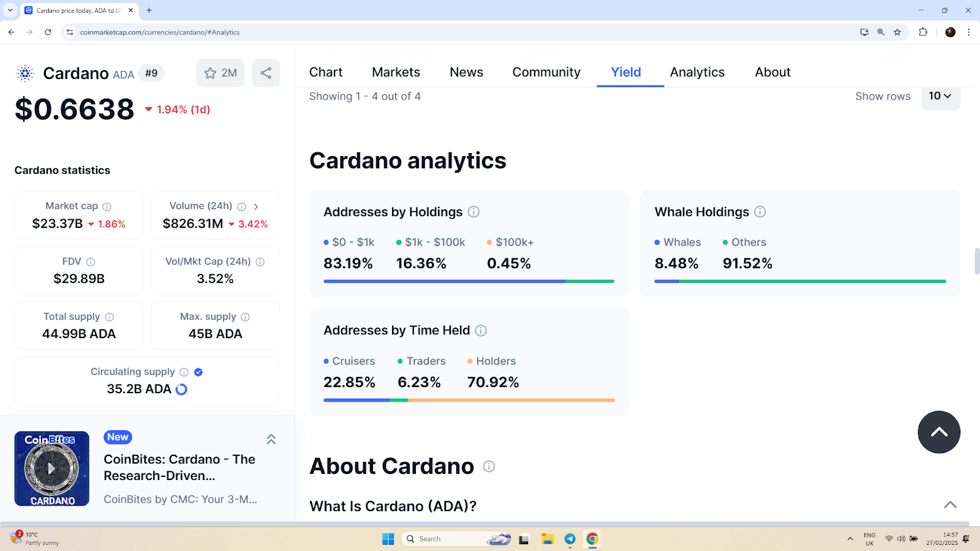
Task: Select the Yield tab
Action: click(x=626, y=72)
